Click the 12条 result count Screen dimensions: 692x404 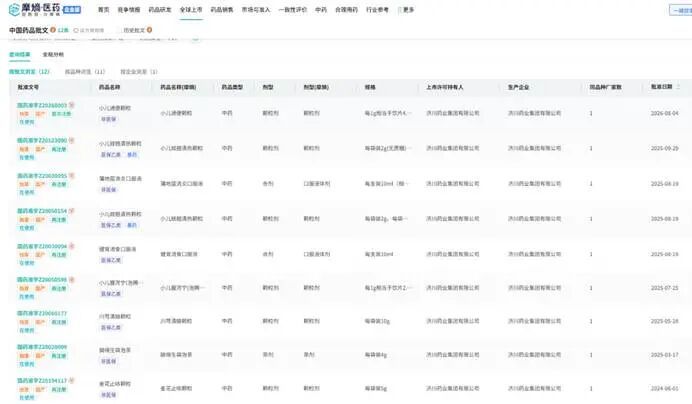pos(63,30)
